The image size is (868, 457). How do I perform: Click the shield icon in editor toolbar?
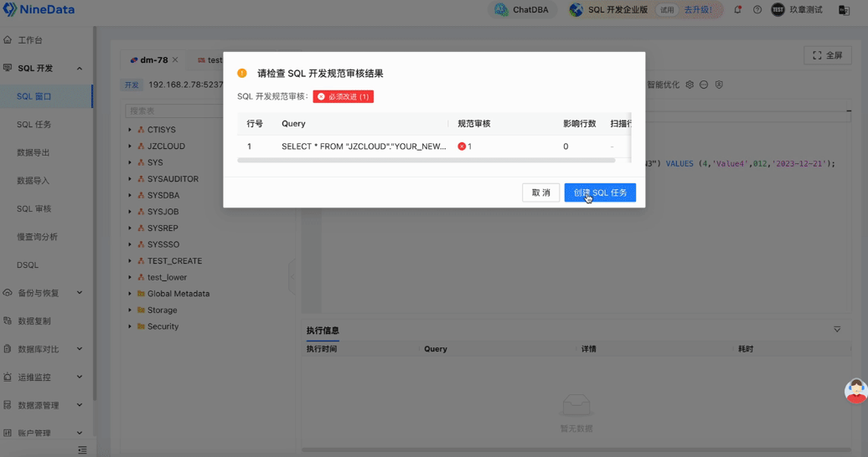click(x=719, y=85)
